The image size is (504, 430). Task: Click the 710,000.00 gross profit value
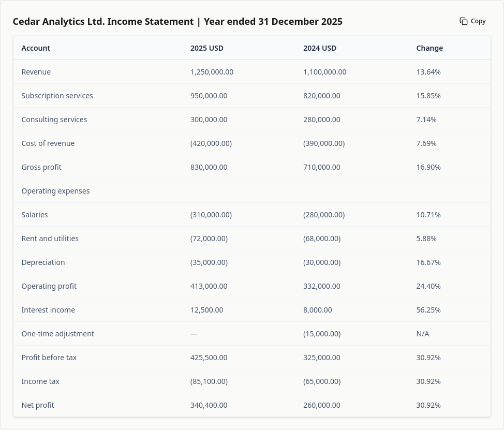click(x=321, y=167)
